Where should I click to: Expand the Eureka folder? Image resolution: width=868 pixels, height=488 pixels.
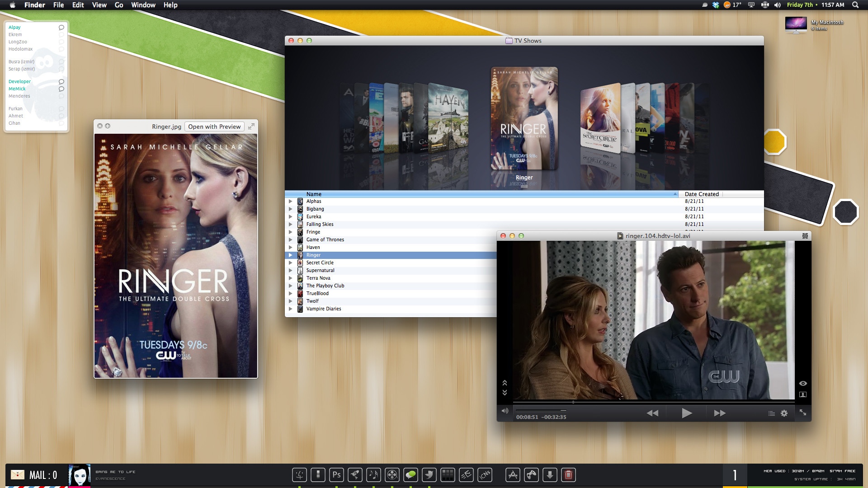[291, 217]
